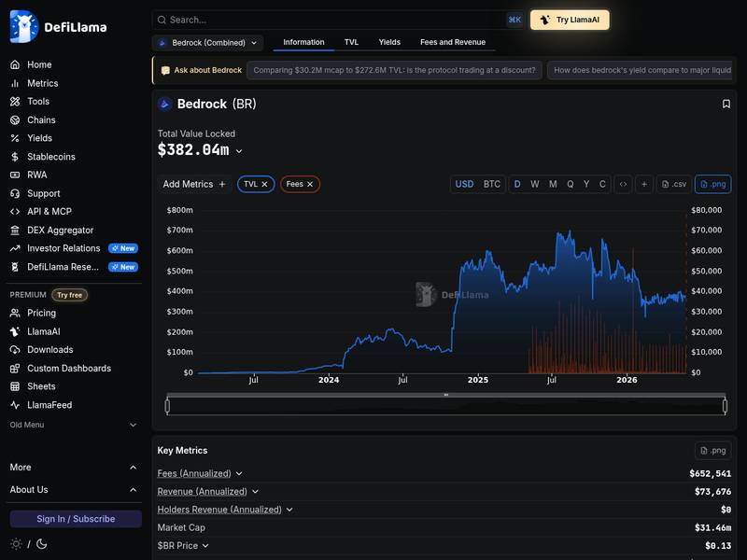Expand the $BR Price row
This screenshot has height=560, width=747.
click(x=205, y=546)
